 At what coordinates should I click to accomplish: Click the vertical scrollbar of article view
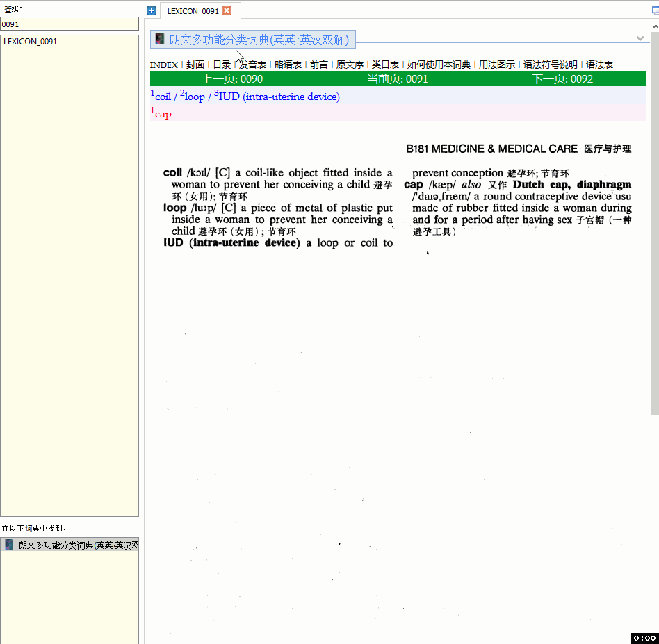654,223
